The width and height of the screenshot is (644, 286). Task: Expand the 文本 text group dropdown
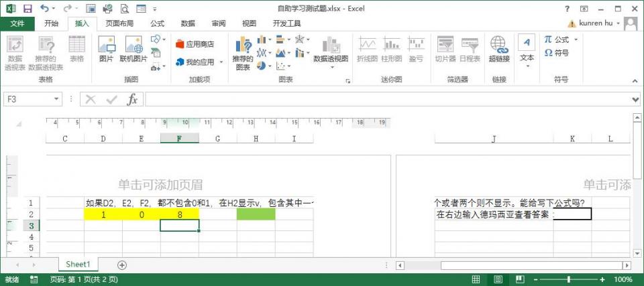pyautogui.click(x=527, y=66)
